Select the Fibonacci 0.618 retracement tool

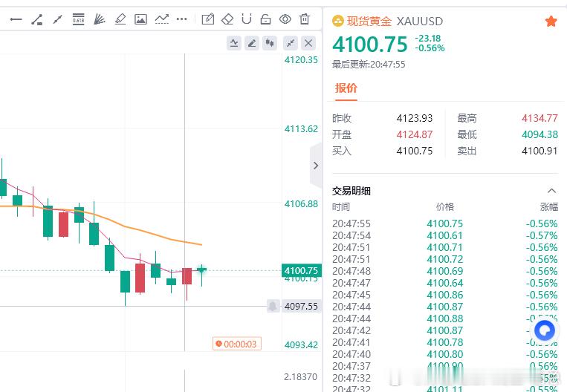coord(79,19)
